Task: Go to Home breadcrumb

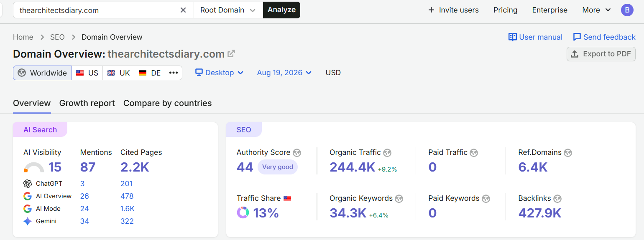Action: click(23, 37)
